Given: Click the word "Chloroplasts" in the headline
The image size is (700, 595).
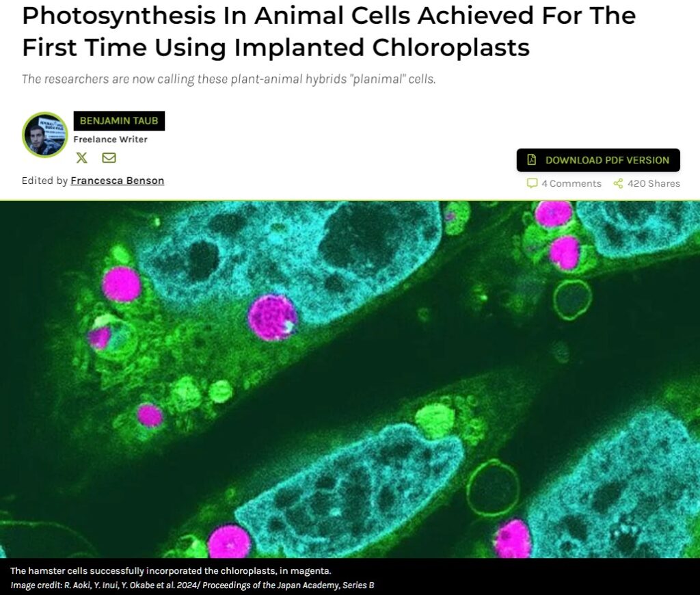Looking at the screenshot, I should [x=450, y=47].
